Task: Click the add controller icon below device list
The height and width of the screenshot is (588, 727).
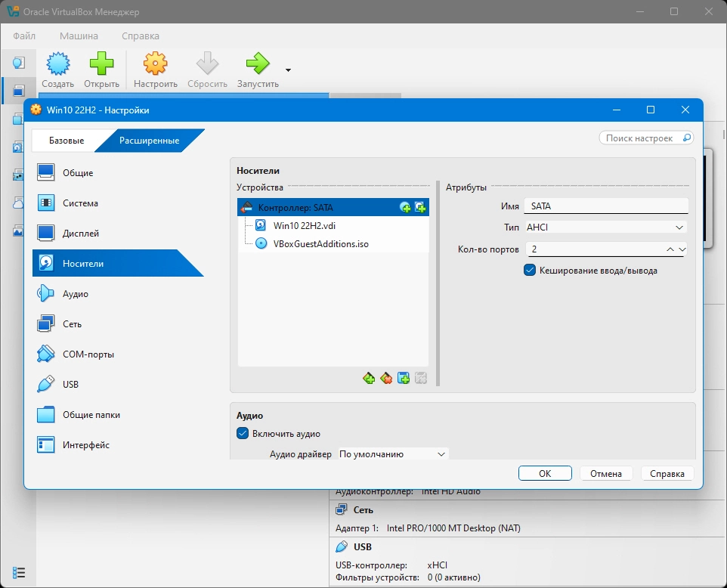Action: (x=369, y=379)
